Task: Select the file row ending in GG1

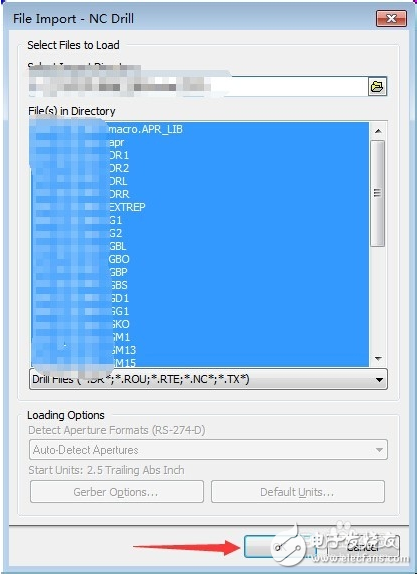Action: point(200,311)
